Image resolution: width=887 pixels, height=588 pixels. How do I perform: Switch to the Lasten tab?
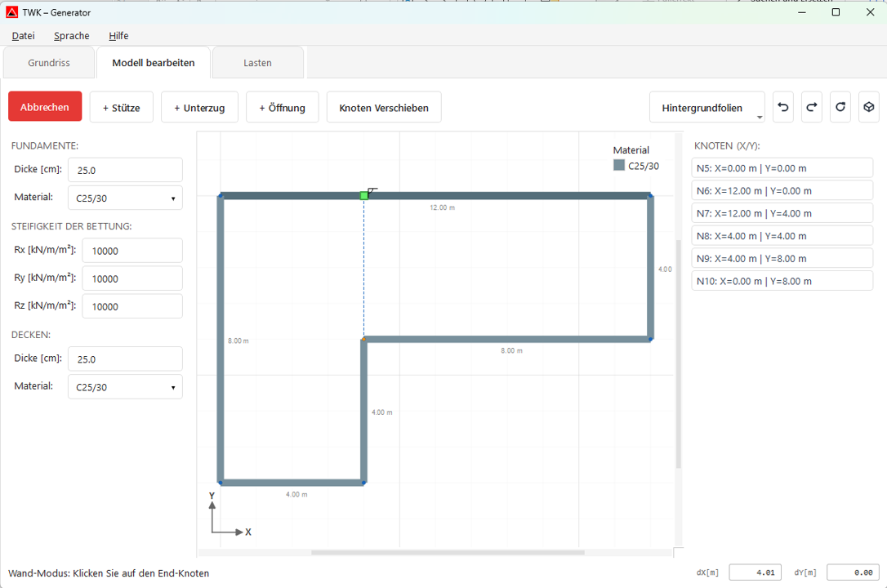(256, 62)
